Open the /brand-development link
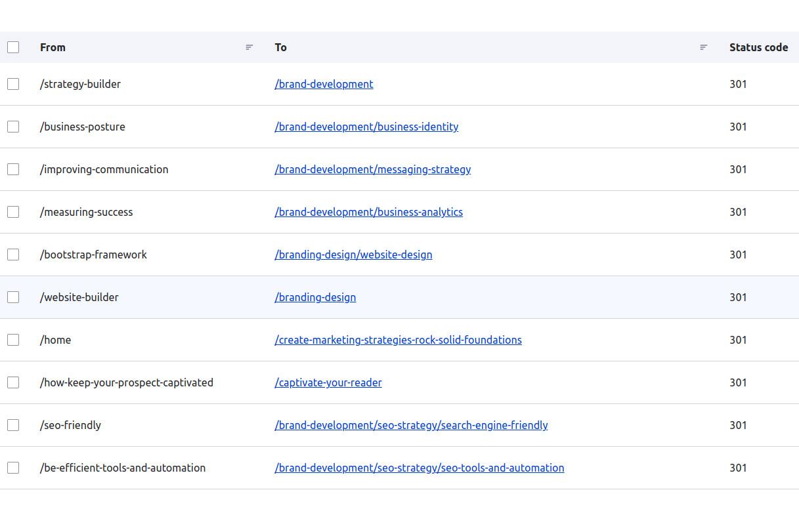Image resolution: width=799 pixels, height=532 pixels. [323, 83]
